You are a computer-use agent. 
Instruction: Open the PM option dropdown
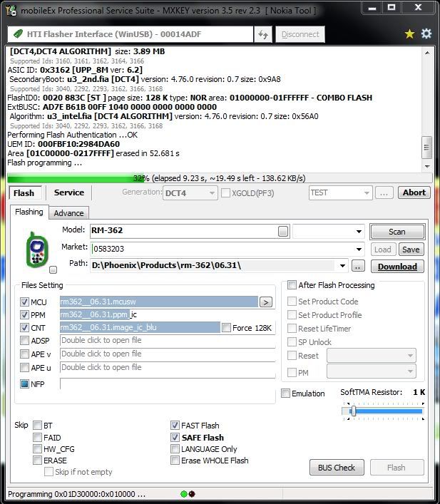pyautogui.click(x=372, y=371)
